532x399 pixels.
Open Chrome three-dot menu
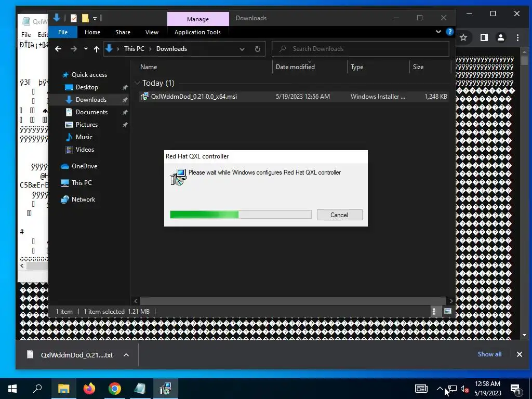(518, 37)
